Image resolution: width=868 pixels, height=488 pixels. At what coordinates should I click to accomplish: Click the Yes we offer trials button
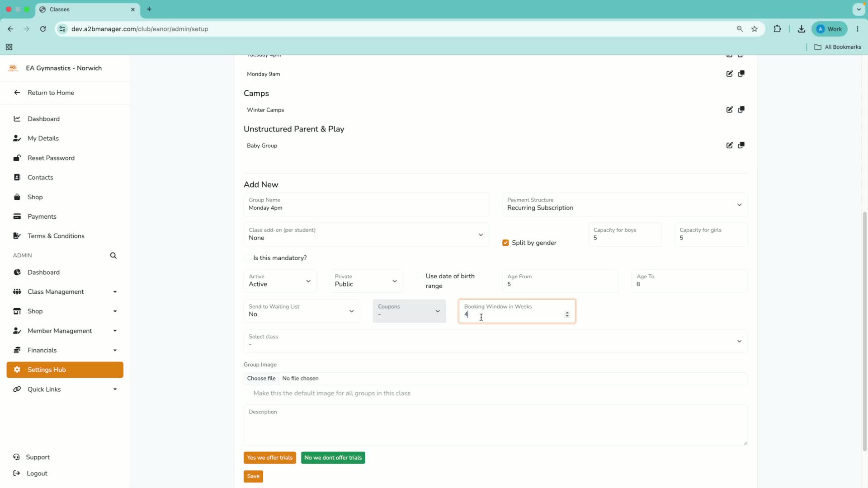pos(270,458)
